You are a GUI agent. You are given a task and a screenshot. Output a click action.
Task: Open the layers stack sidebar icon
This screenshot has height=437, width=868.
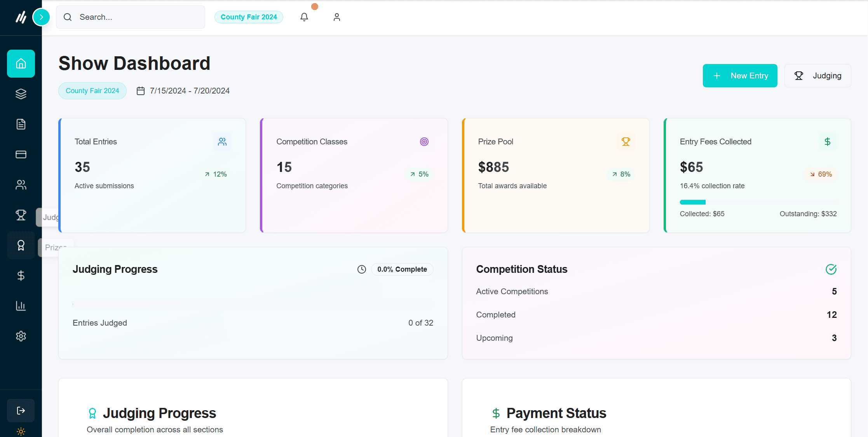(21, 94)
